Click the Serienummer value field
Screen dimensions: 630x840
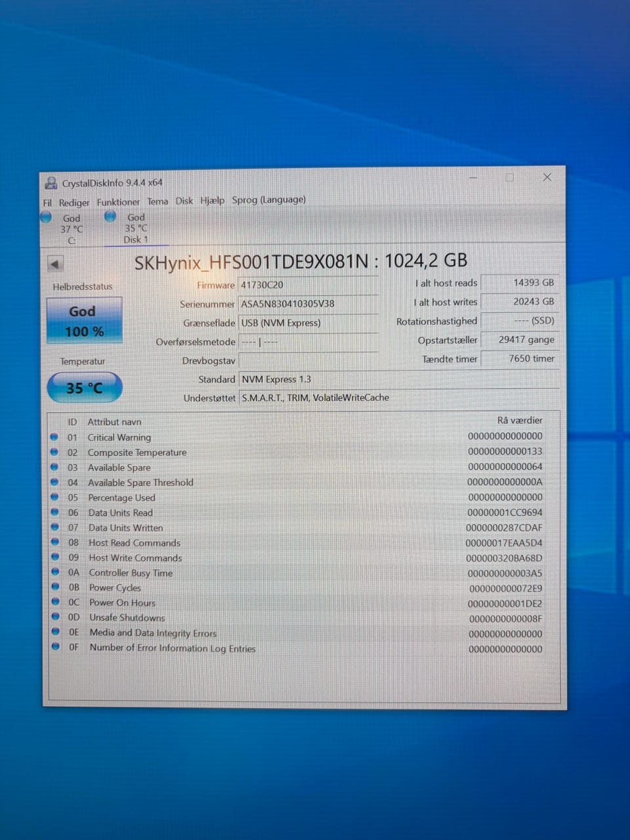pos(308,304)
